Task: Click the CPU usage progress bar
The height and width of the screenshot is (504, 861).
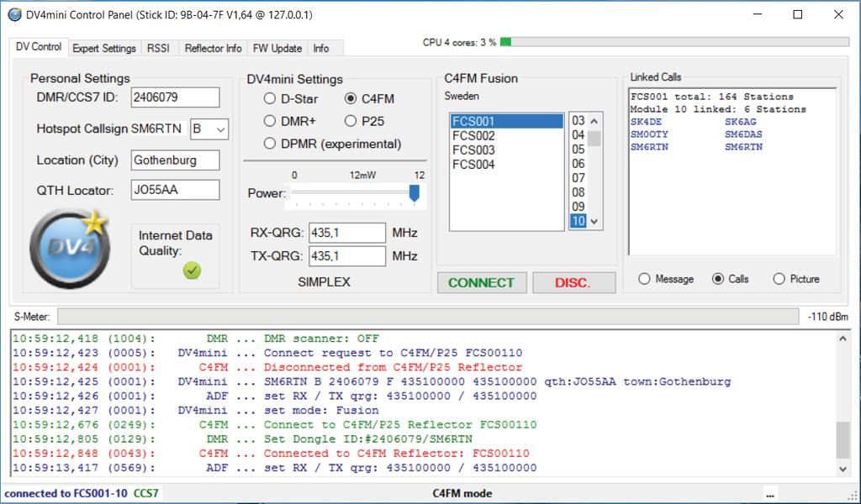Action: coord(674,42)
